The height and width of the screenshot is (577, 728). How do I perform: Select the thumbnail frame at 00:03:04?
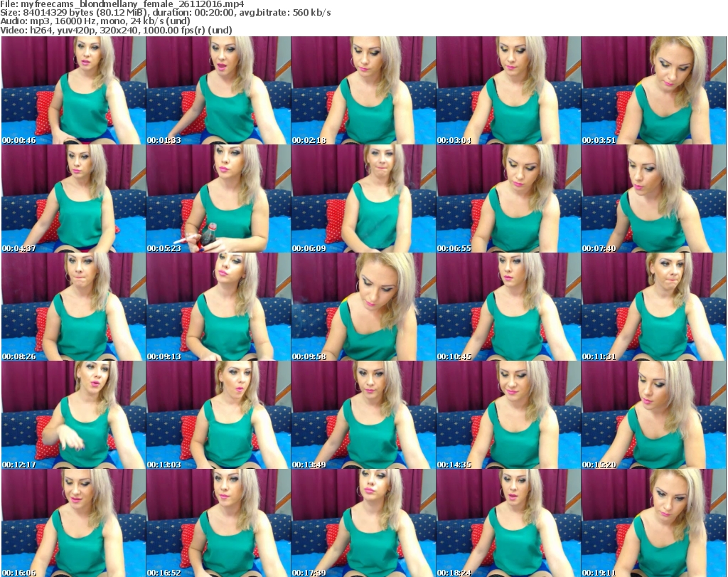[508, 90]
